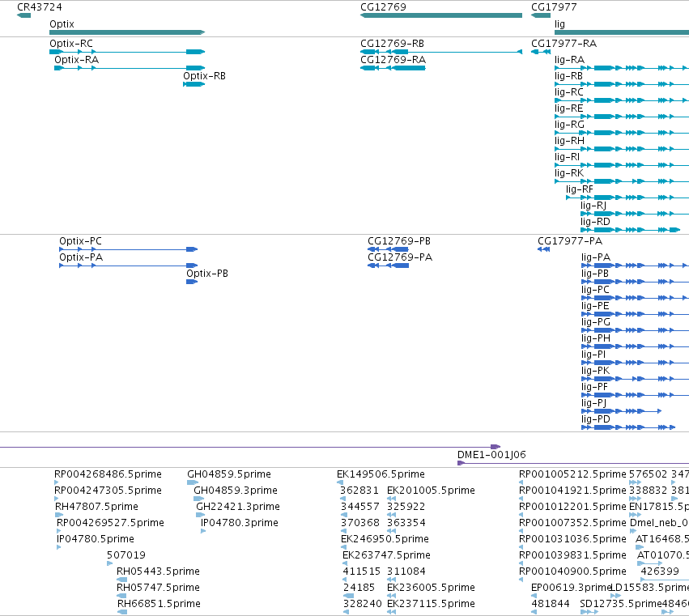Click the DME1-001J06 clone label
689x616 pixels.
491,455
